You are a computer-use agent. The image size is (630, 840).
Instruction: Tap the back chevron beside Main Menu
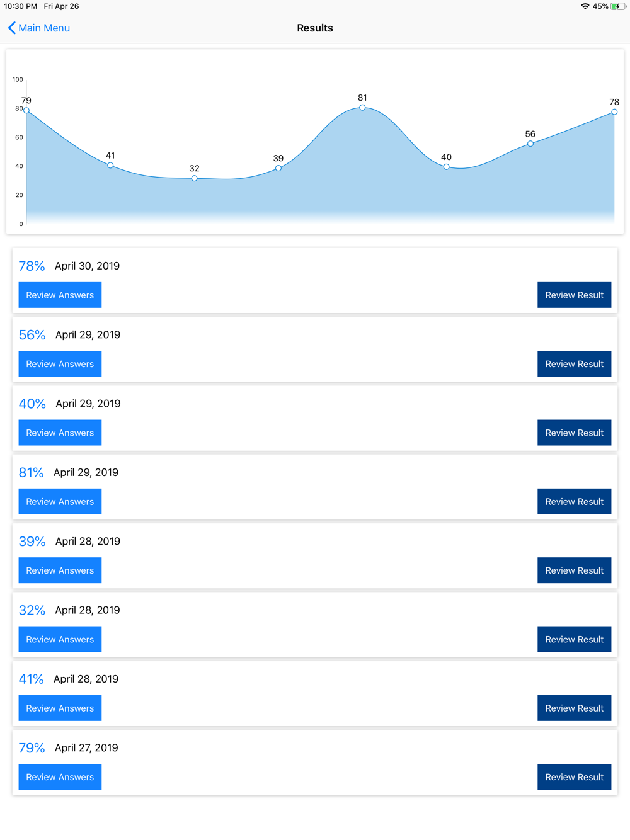(11, 28)
